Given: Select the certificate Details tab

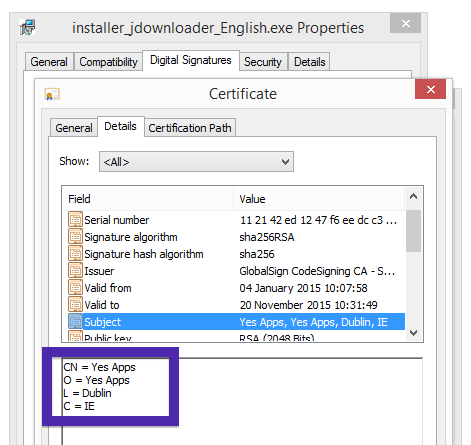Looking at the screenshot, I should [120, 126].
